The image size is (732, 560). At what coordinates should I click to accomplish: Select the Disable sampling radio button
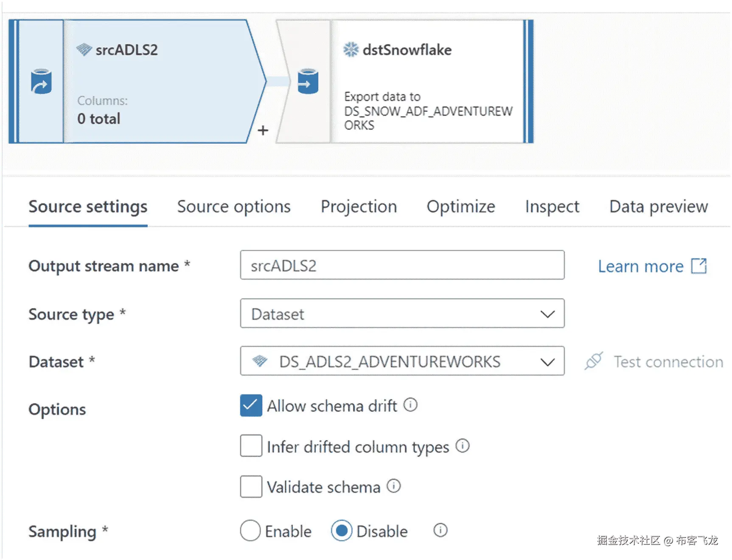[x=342, y=530]
